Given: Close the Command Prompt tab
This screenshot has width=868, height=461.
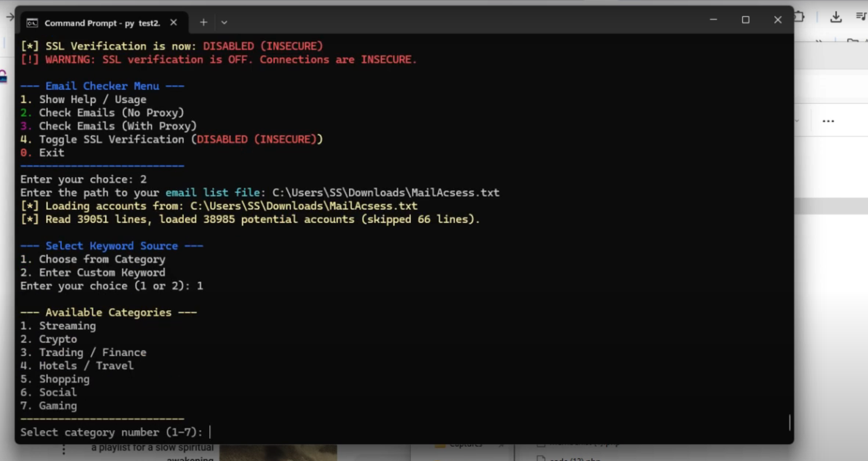Looking at the screenshot, I should coord(174,22).
